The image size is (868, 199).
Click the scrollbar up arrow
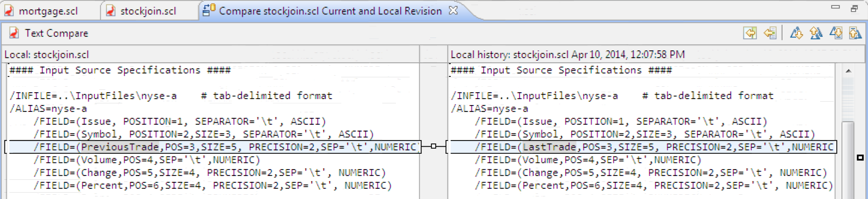click(848, 71)
